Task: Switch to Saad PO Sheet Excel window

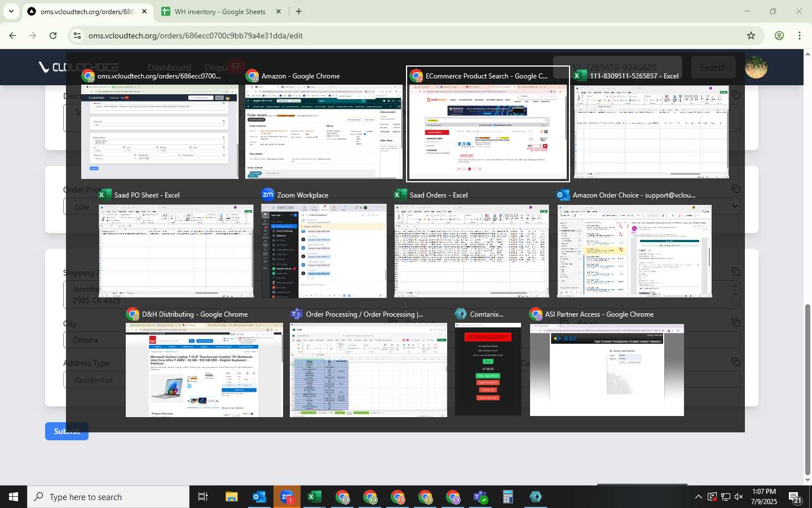Action: point(176,251)
